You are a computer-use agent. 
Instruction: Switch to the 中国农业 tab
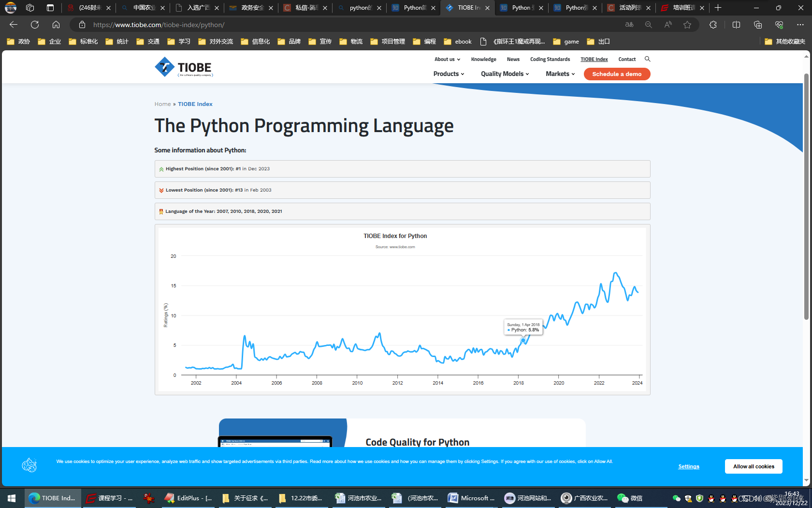tap(143, 8)
